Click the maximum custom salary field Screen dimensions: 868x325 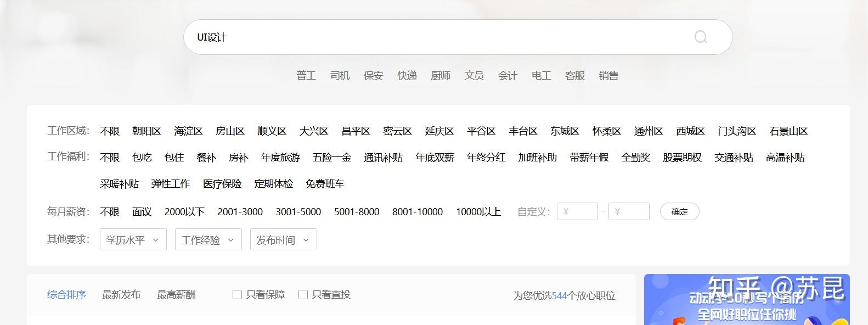pos(629,211)
